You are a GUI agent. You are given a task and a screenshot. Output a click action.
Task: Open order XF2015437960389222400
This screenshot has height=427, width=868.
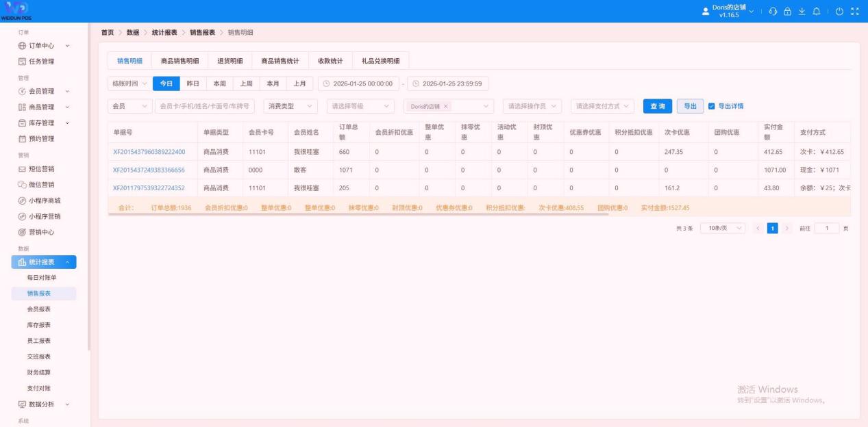coord(149,152)
